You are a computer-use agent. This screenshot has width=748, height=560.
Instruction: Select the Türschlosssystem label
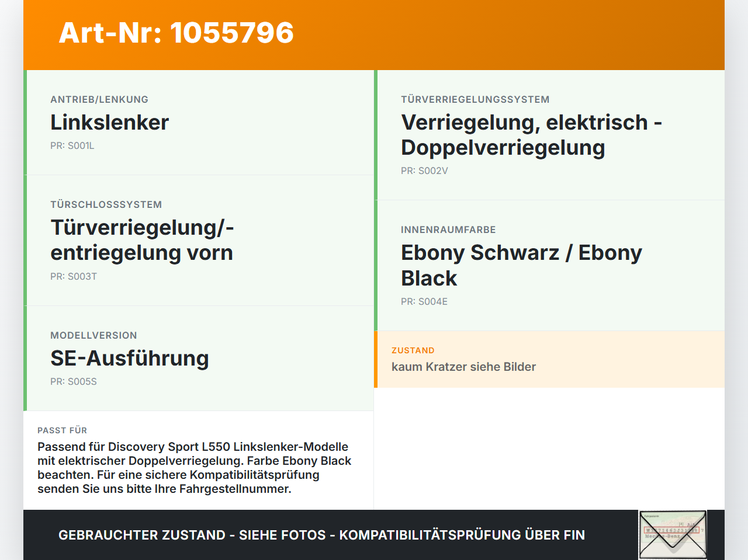[x=106, y=204]
